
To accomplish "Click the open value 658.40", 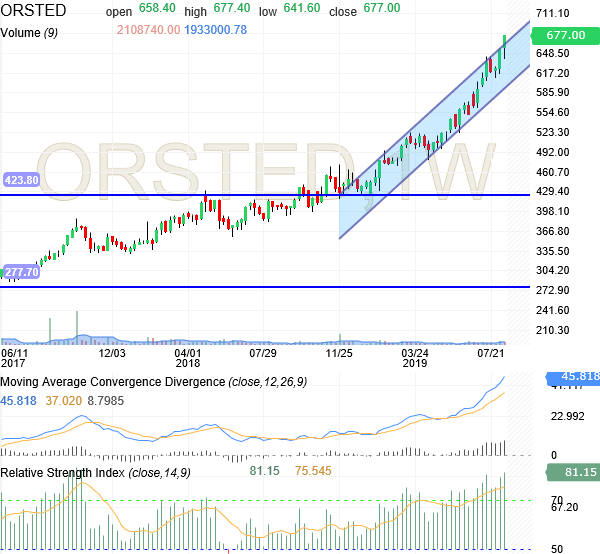I will [157, 8].
